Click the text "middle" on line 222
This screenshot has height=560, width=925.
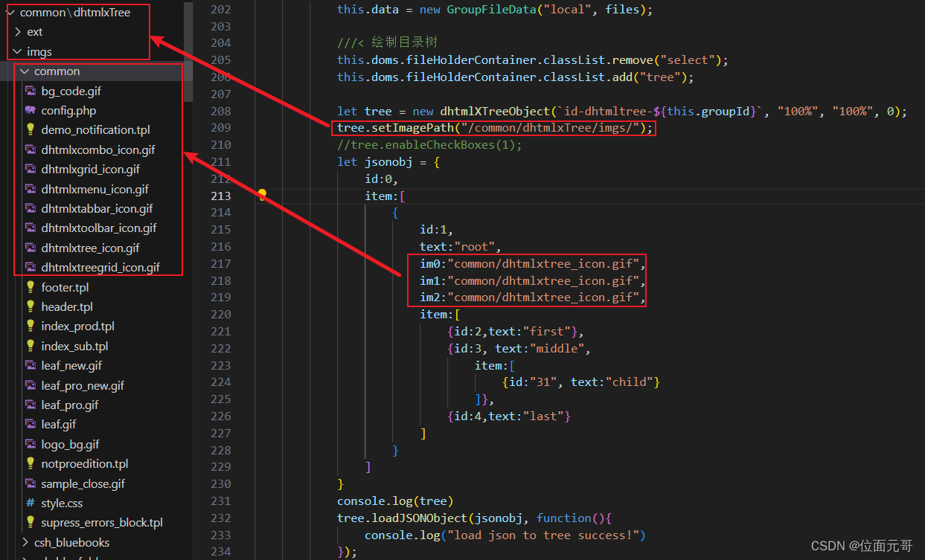click(557, 349)
